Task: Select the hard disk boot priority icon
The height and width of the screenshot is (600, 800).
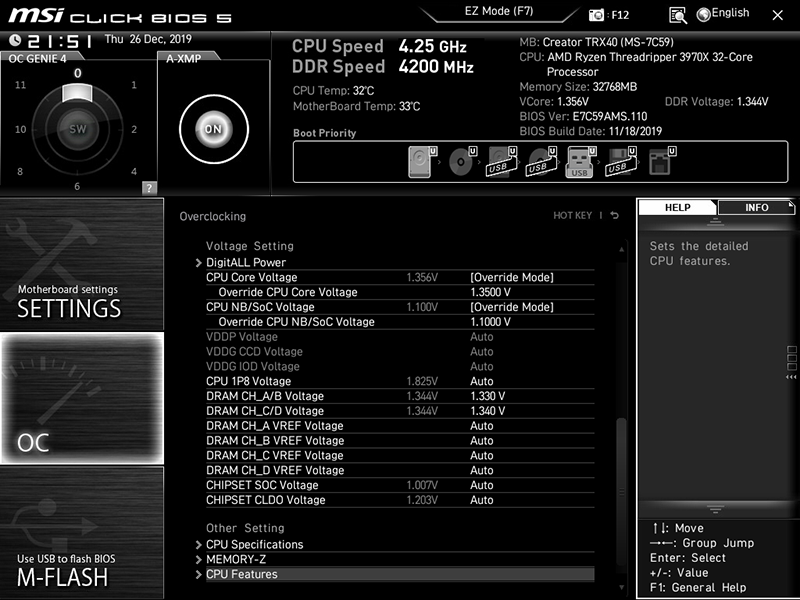Action: pyautogui.click(x=422, y=162)
